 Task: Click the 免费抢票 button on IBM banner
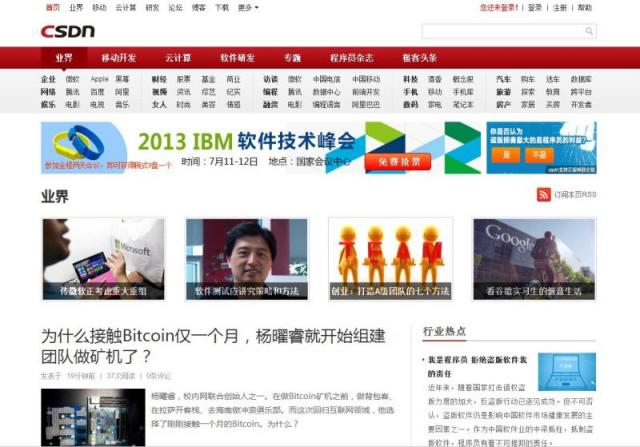[x=398, y=162]
